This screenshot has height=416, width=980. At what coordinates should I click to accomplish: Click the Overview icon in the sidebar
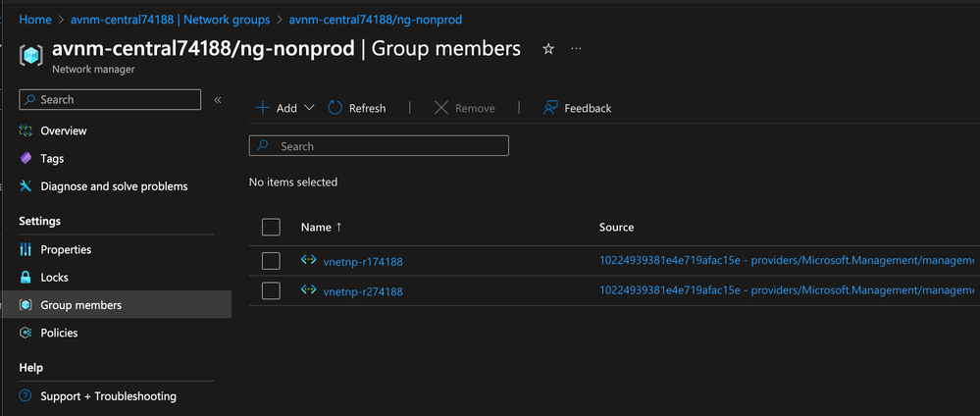[x=26, y=130]
